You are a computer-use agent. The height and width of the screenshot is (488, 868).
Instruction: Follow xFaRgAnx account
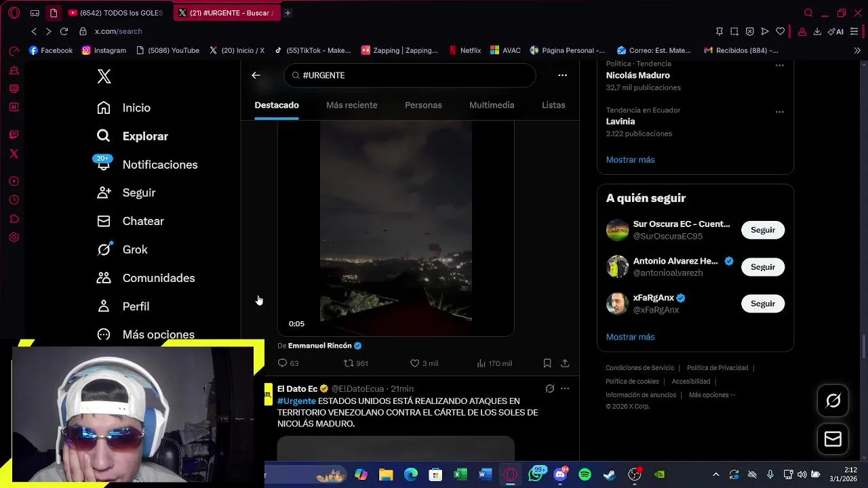[763, 304]
